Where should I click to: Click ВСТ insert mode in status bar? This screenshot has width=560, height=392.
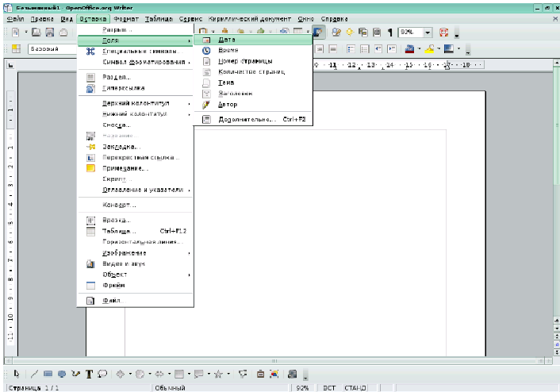pyautogui.click(x=329, y=388)
